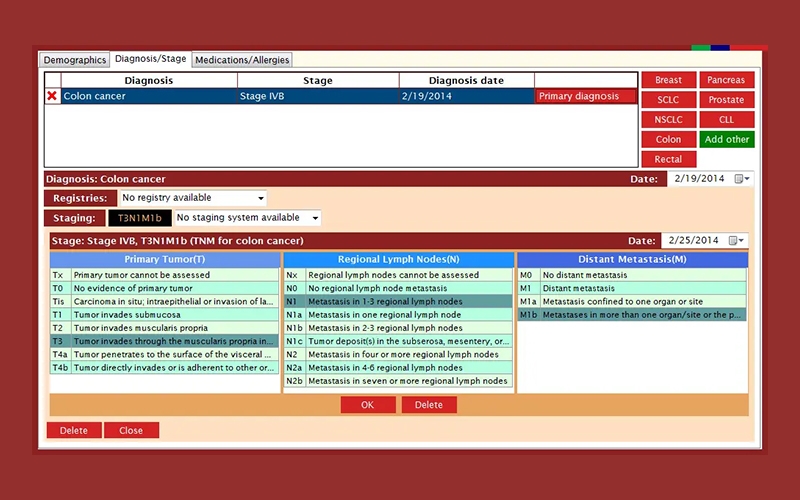Go to Medications/Allergies tab
800x500 pixels.
(242, 60)
